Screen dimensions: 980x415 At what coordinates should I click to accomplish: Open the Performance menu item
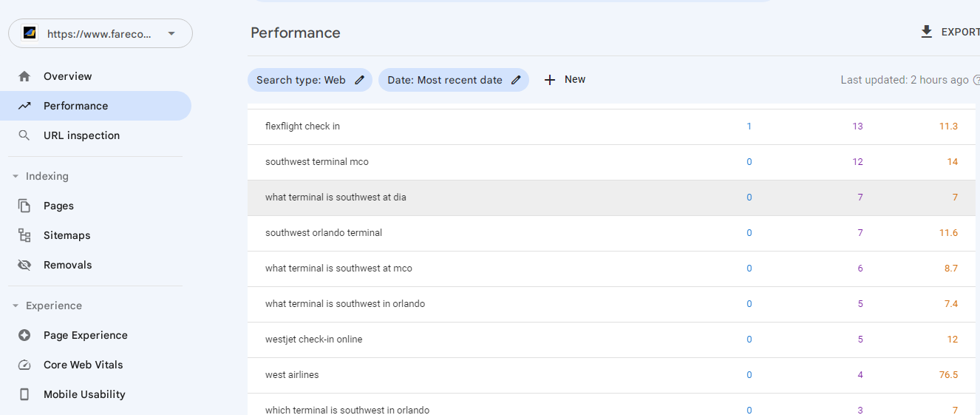[x=96, y=106]
